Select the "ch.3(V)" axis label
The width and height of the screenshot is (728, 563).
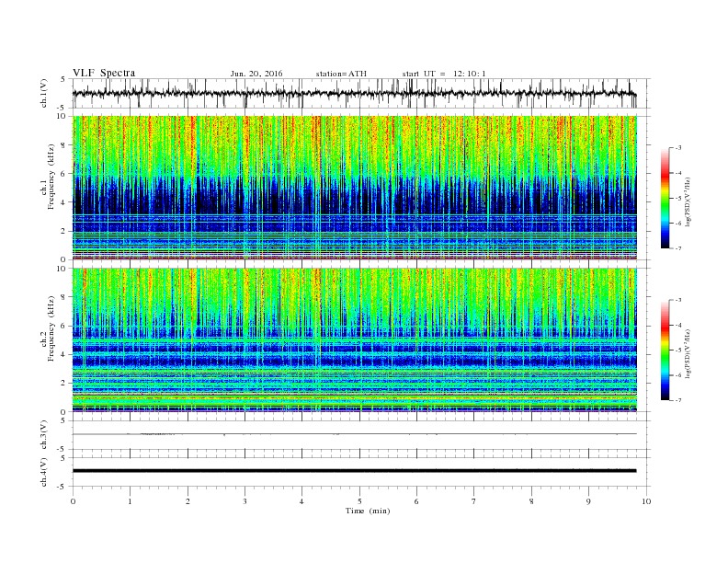44,435
